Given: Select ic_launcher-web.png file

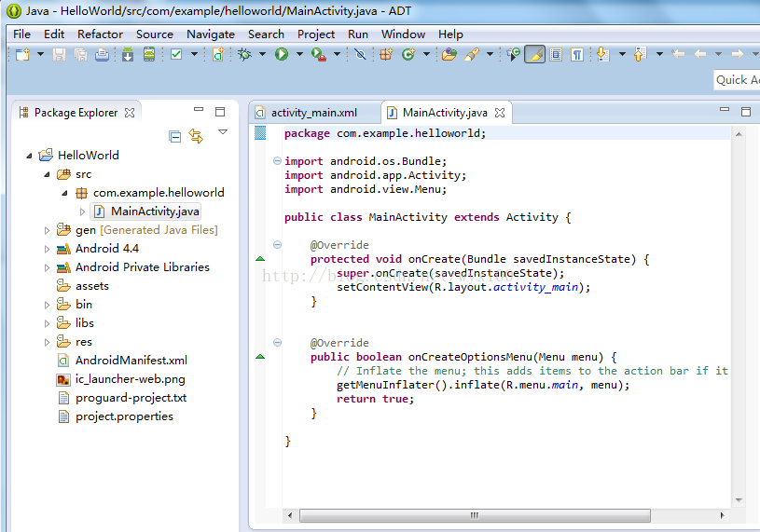Looking at the screenshot, I should [x=120, y=379].
